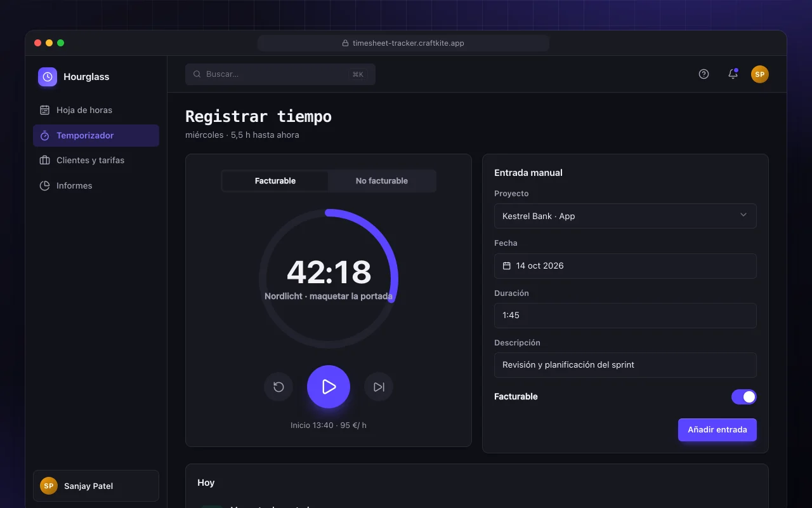
Task: Click the Hourglass clock logo icon
Action: click(x=48, y=77)
